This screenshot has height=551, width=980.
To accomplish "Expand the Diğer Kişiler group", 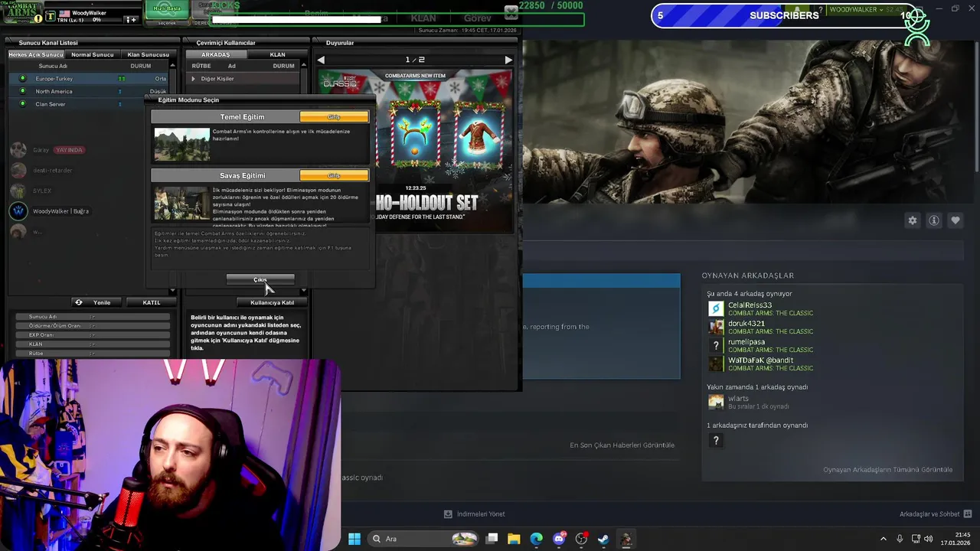I will tap(194, 79).
